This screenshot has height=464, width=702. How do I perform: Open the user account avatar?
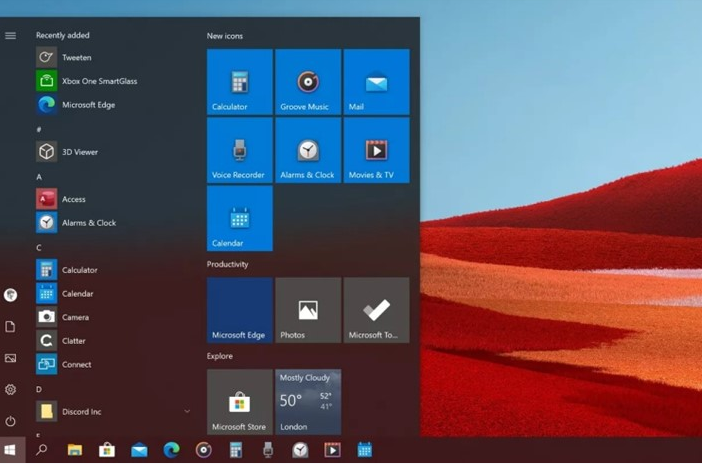(10, 295)
